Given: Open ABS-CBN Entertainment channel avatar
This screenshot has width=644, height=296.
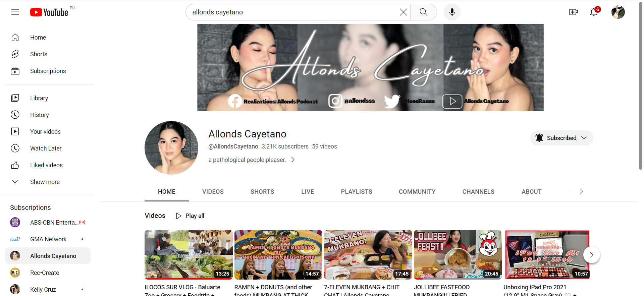Looking at the screenshot, I should tap(15, 222).
